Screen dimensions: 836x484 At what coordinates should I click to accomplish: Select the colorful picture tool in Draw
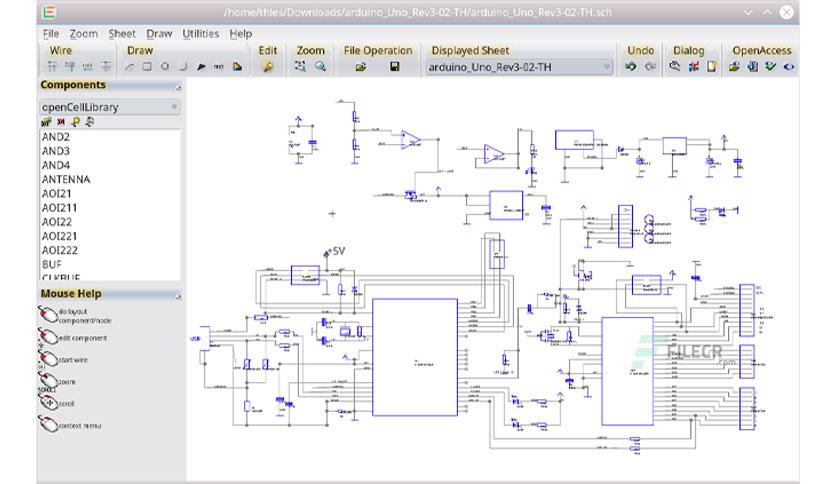coord(237,67)
